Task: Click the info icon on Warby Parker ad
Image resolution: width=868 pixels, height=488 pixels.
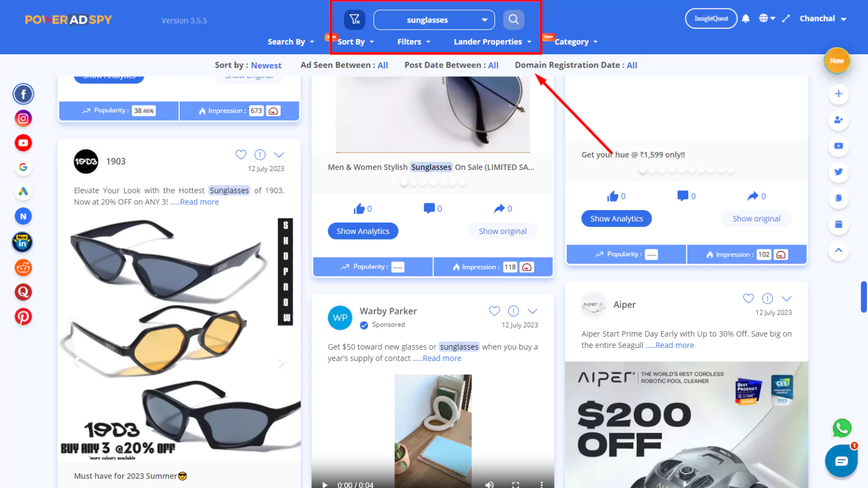Action: click(x=513, y=311)
